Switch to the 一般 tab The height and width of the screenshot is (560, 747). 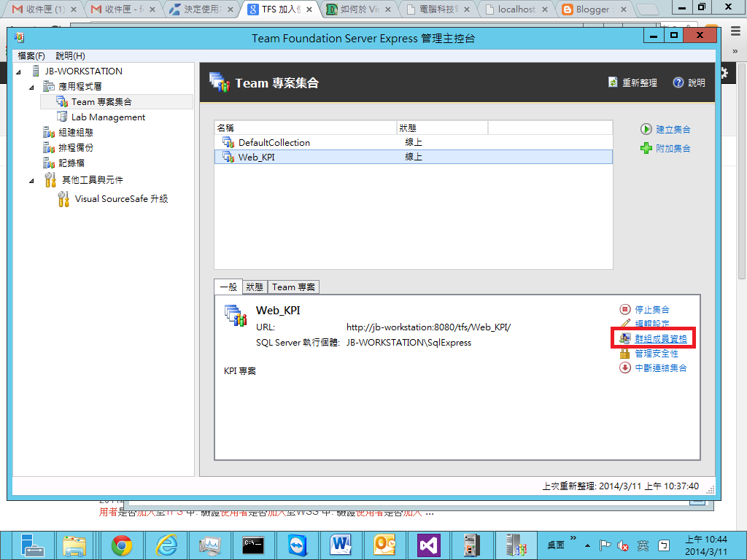pos(228,287)
